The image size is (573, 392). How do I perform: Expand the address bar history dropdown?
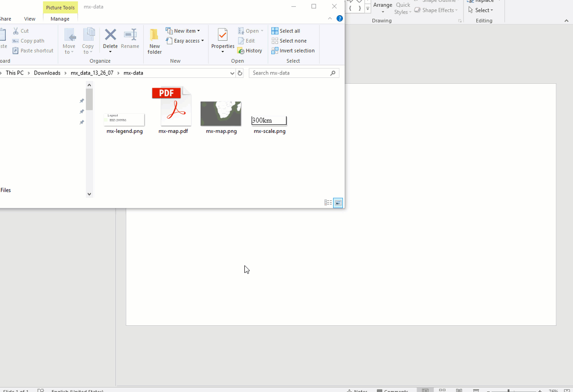[232, 73]
